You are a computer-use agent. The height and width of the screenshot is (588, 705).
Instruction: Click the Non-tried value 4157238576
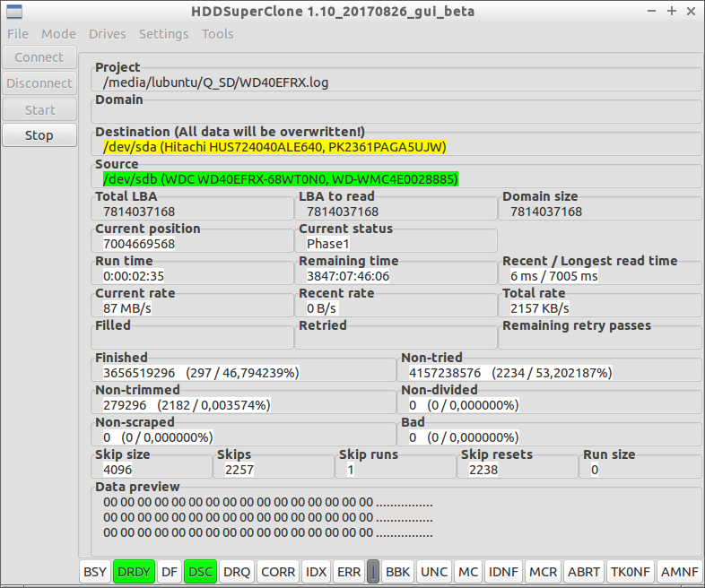(445, 373)
